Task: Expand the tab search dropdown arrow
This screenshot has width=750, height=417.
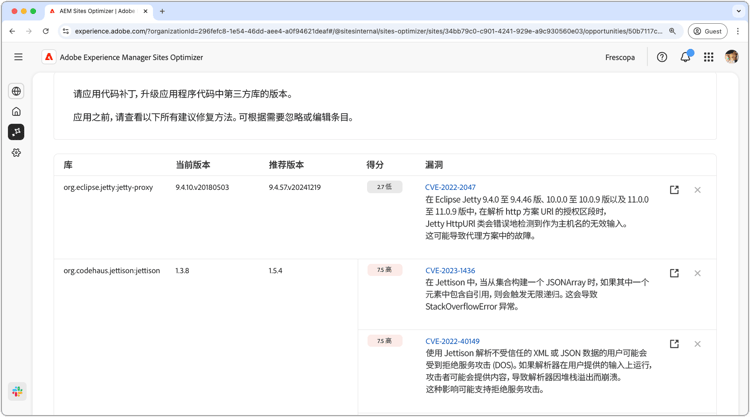Action: coord(739,11)
